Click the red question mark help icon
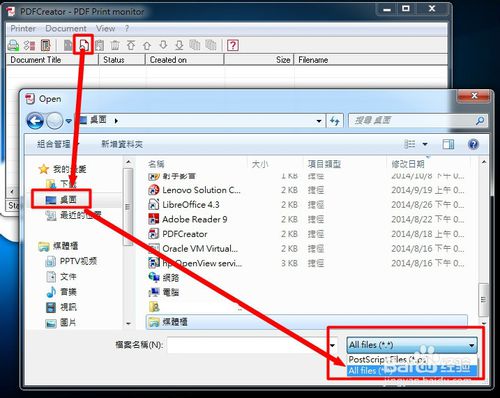Image resolution: width=500 pixels, height=398 pixels. [x=233, y=45]
